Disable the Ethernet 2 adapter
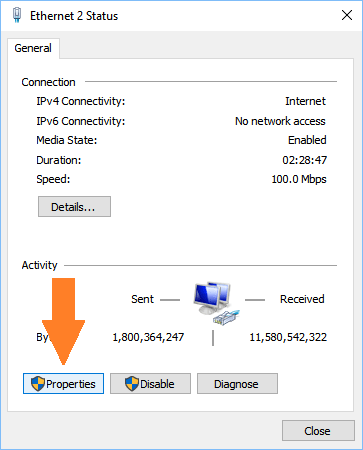 pos(150,384)
